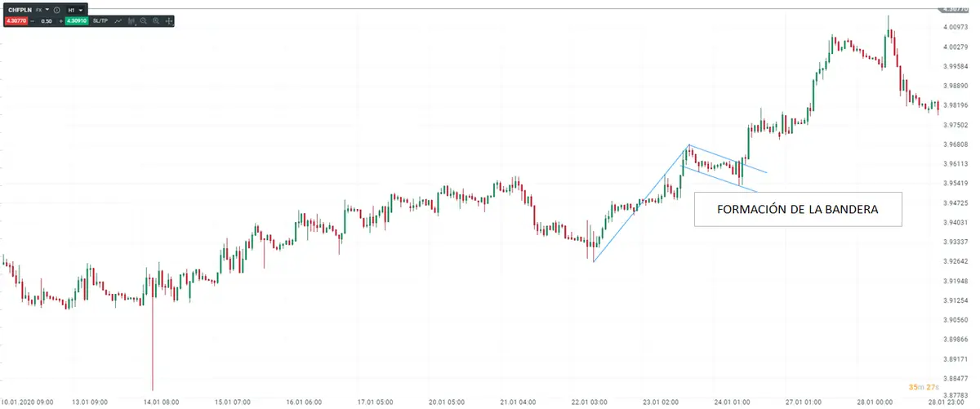Decrease trade volume with minus button

33,20
